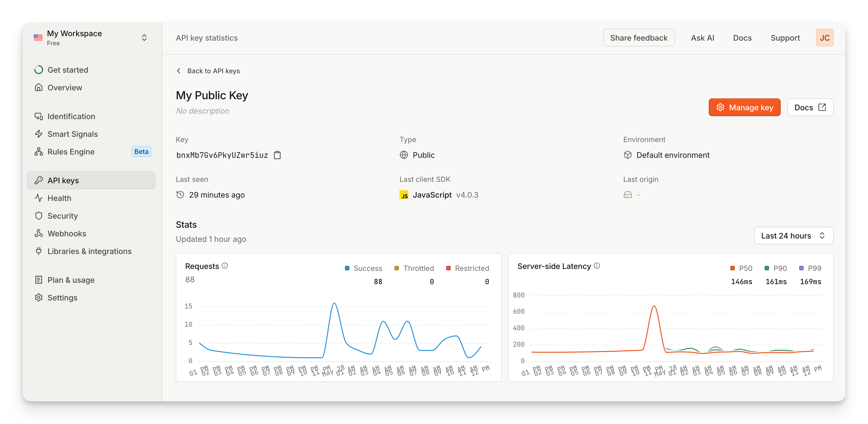Click the Libraries & integrations plug icon
Image resolution: width=868 pixels, height=424 pixels.
[x=39, y=251]
